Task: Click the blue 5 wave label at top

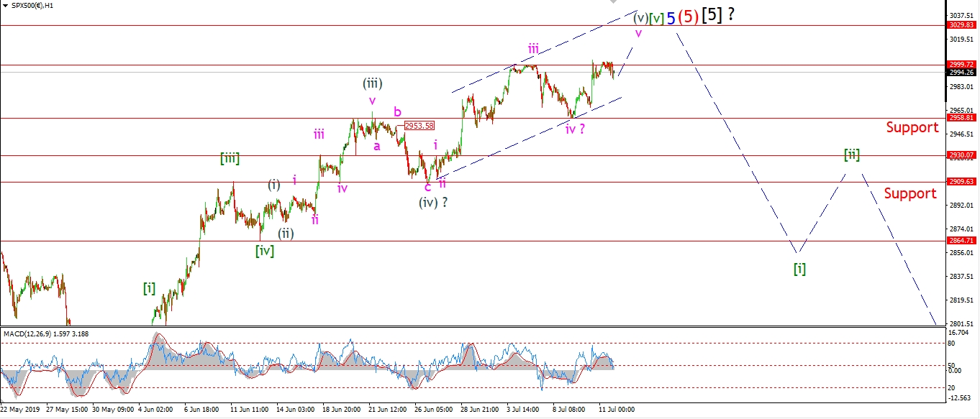Action: [671, 18]
